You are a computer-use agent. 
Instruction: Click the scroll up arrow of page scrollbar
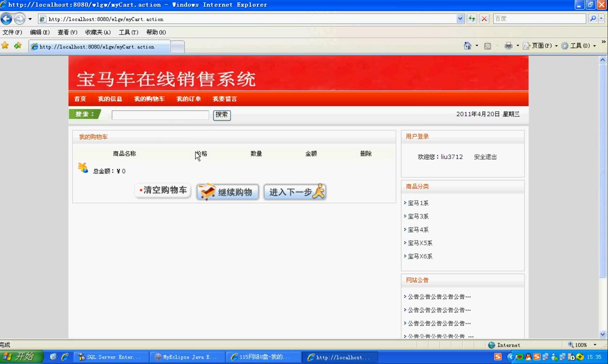coord(603,60)
